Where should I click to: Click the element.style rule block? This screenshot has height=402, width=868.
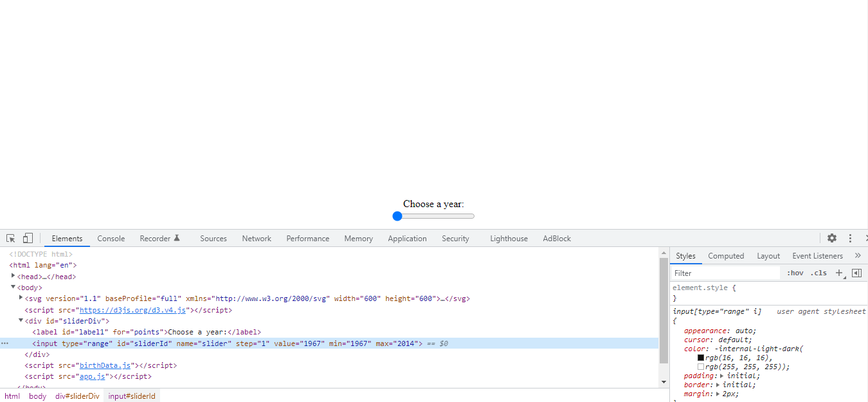768,293
